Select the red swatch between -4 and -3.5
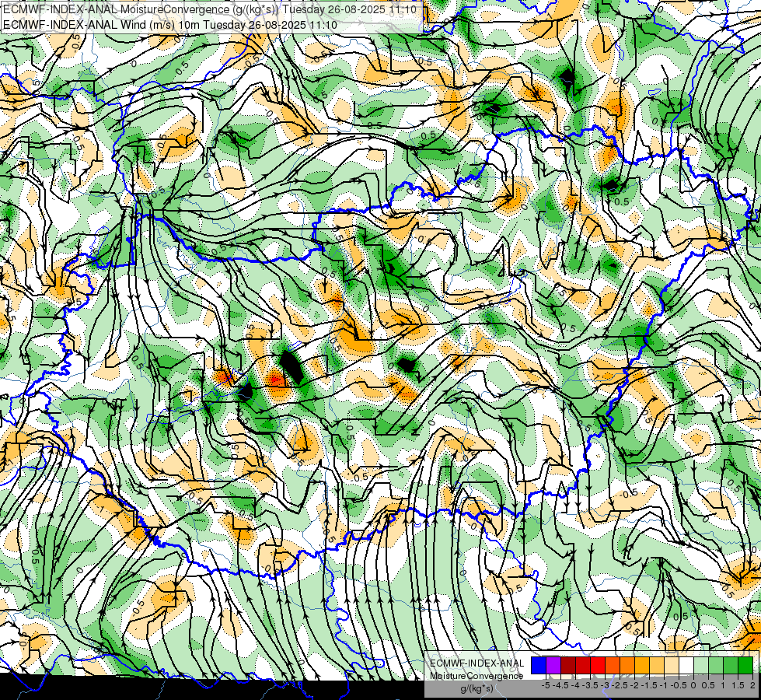This screenshot has height=700, width=761. click(x=583, y=666)
